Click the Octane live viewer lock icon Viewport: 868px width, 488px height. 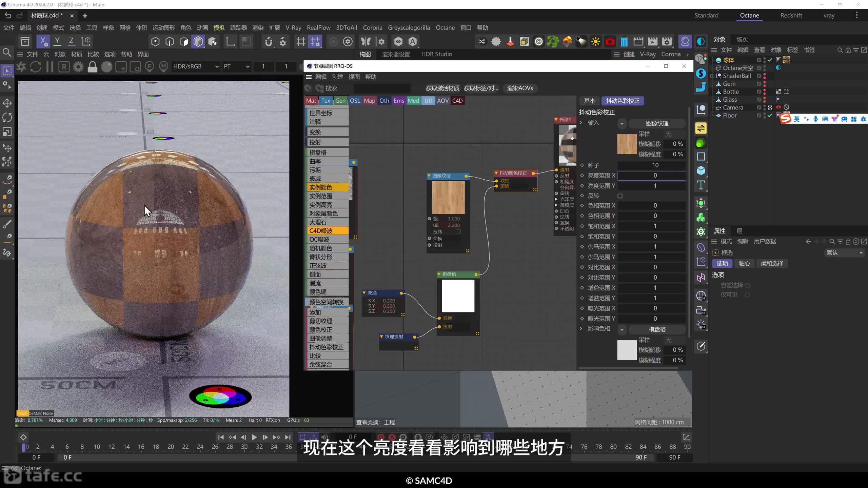tap(92, 67)
